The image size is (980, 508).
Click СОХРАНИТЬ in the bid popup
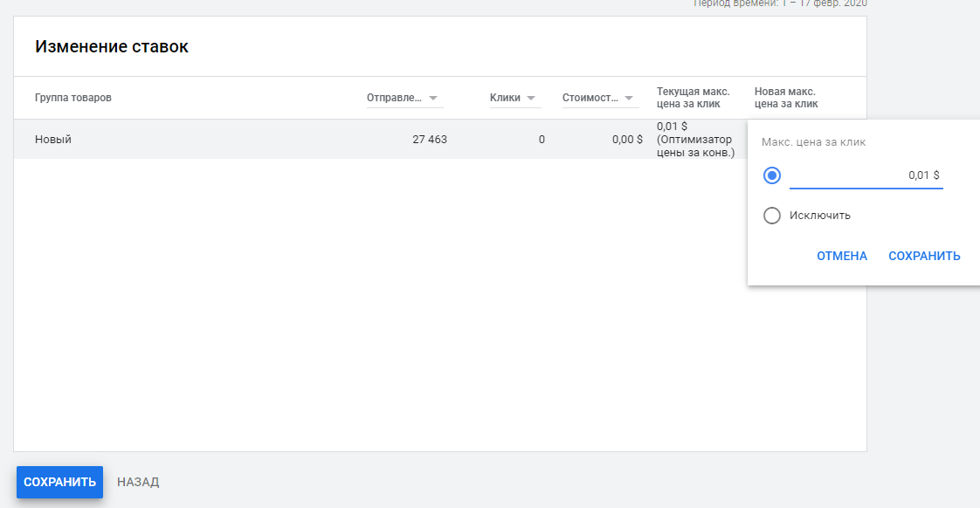[x=924, y=257]
